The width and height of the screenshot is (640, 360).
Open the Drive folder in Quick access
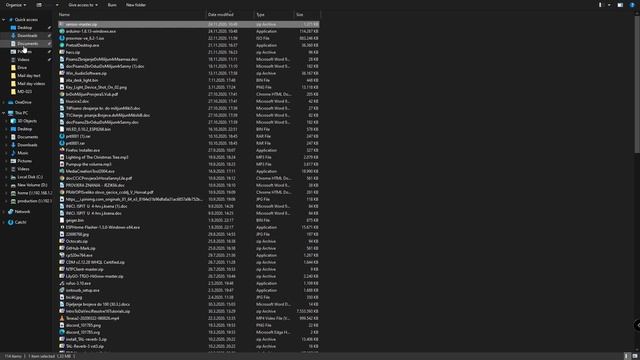tap(22, 68)
